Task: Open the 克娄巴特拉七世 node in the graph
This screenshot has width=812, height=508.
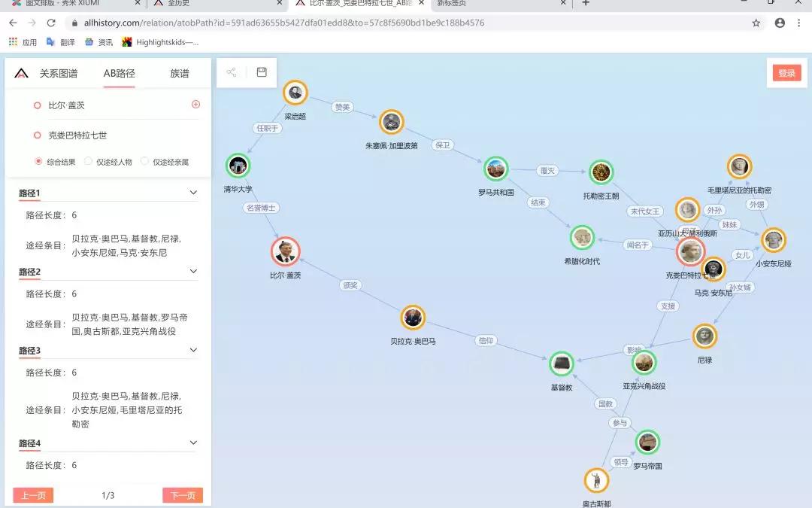Action: 690,251
